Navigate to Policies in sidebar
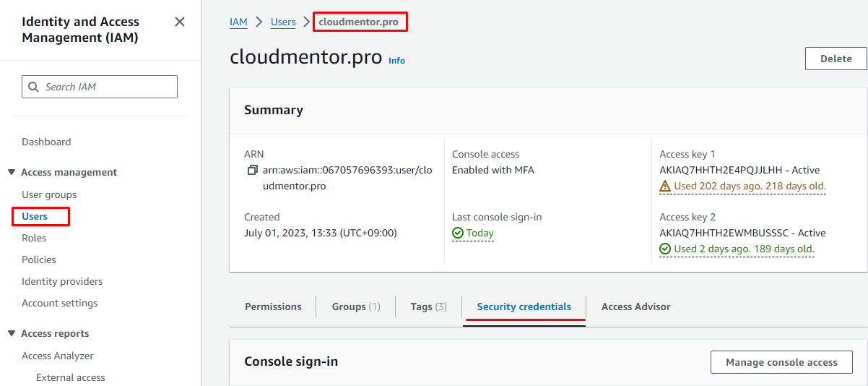868x386 pixels. (39, 260)
